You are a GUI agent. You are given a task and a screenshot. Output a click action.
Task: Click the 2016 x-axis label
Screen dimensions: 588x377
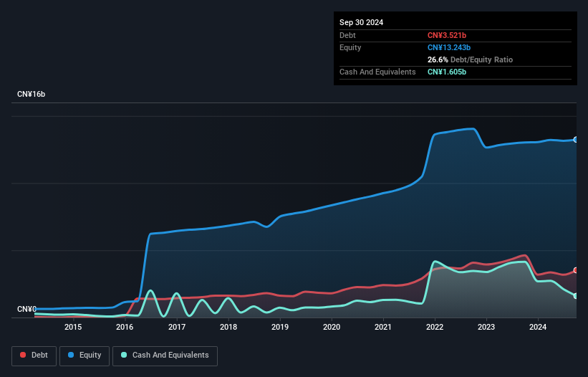pyautogui.click(x=125, y=327)
